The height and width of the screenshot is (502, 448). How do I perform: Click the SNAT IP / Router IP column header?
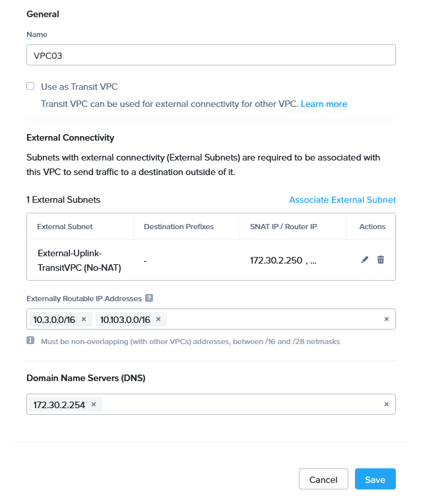[284, 227]
